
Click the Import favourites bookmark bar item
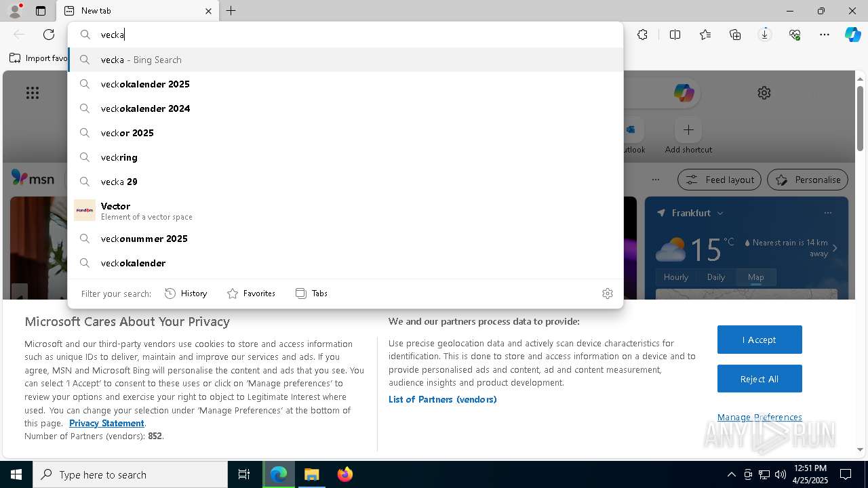(x=39, y=58)
